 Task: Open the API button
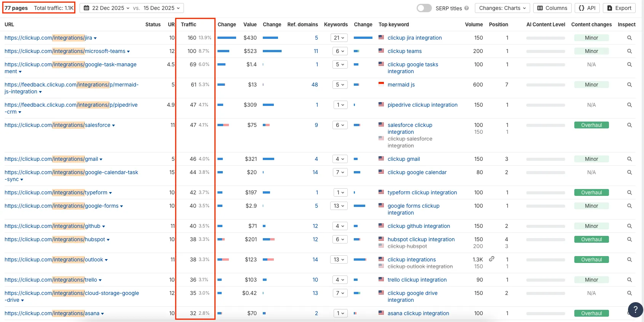(587, 8)
